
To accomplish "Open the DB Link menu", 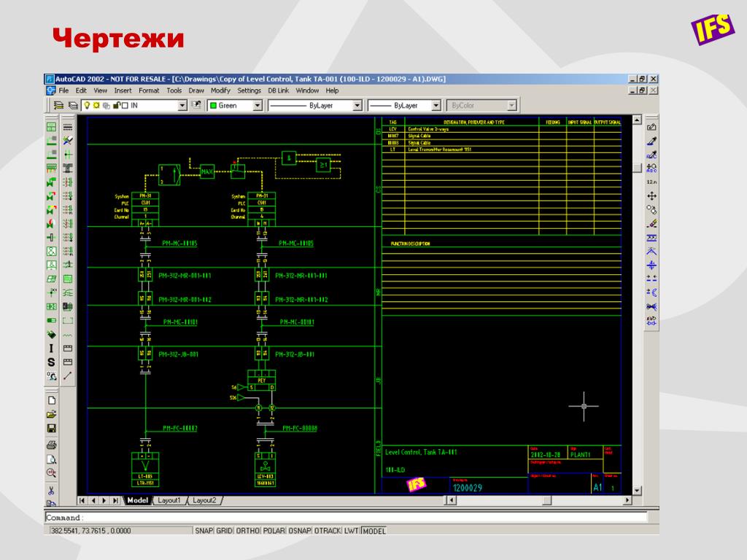I will pos(278,90).
